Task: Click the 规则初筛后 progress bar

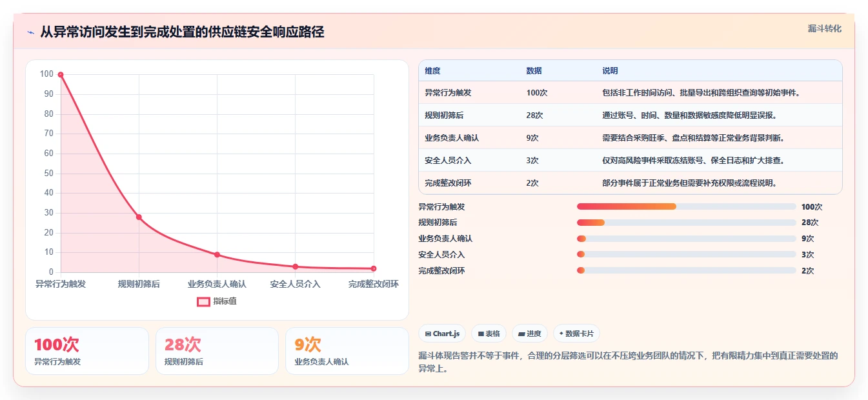Action: click(687, 223)
